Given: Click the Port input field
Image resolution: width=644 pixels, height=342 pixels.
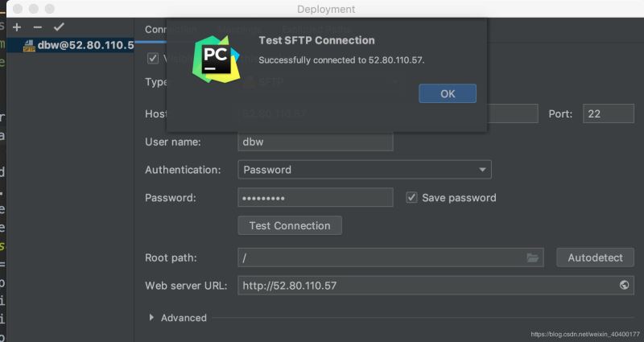Looking at the screenshot, I should 608,114.
